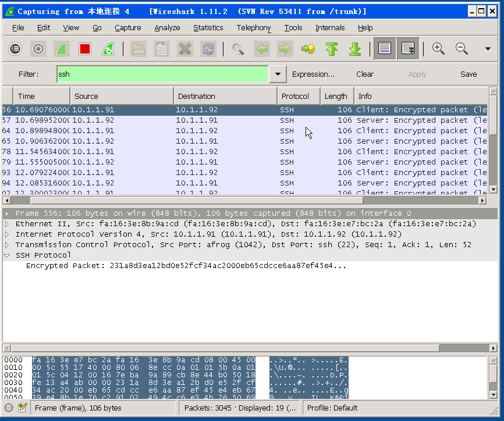Image resolution: width=504 pixels, height=421 pixels.
Task: Select the Encrypted Packet field line
Action: pos(186,266)
